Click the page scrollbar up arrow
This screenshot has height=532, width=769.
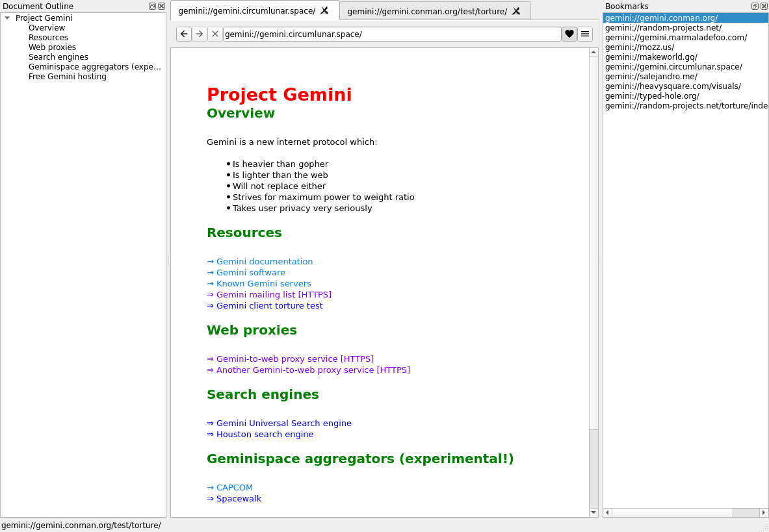[593, 52]
